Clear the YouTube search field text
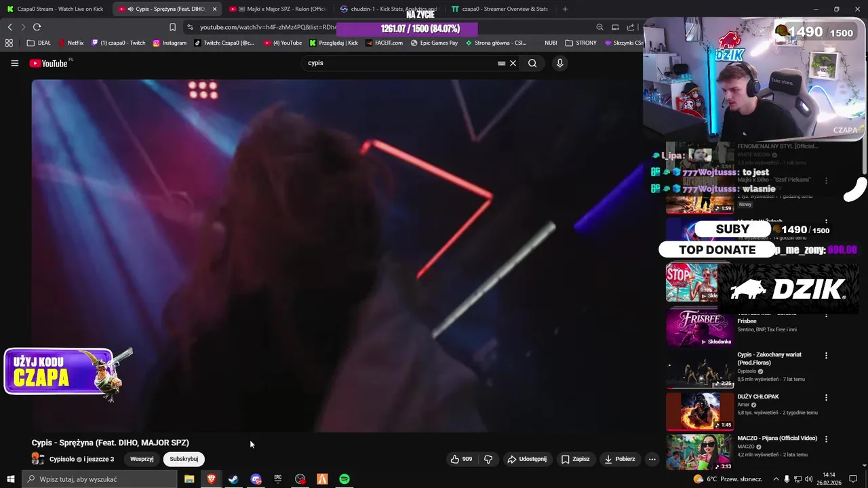The image size is (868, 488). 513,63
